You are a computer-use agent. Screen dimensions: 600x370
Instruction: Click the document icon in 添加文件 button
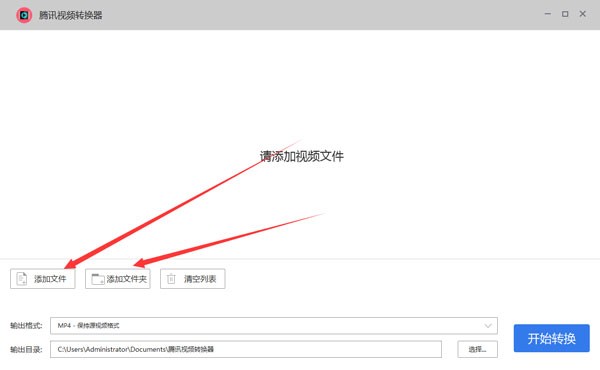(x=22, y=279)
